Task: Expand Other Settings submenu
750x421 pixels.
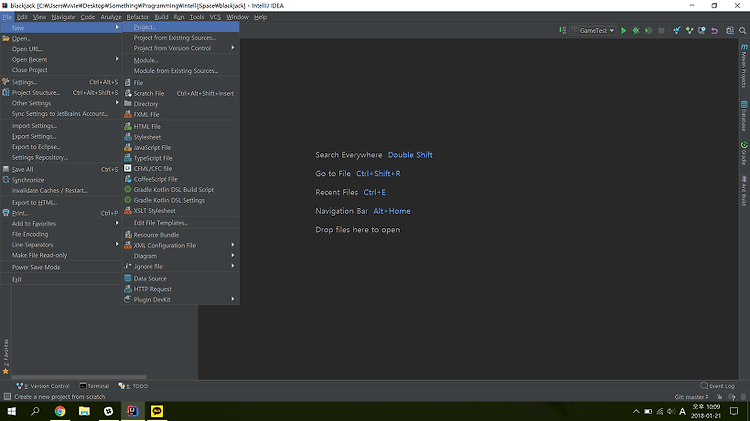Action: [x=61, y=103]
